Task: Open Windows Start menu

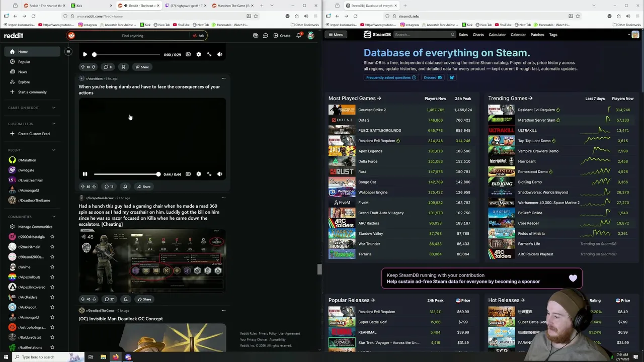Action: [6, 357]
